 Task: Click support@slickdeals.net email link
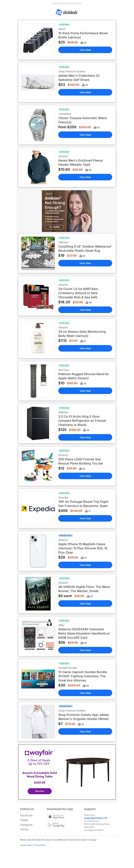click(x=95, y=818)
